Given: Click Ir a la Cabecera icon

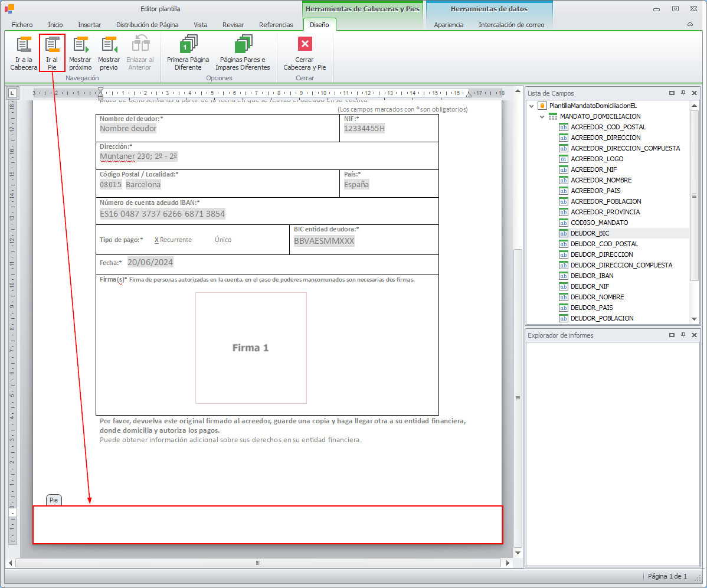Looking at the screenshot, I should 24,46.
